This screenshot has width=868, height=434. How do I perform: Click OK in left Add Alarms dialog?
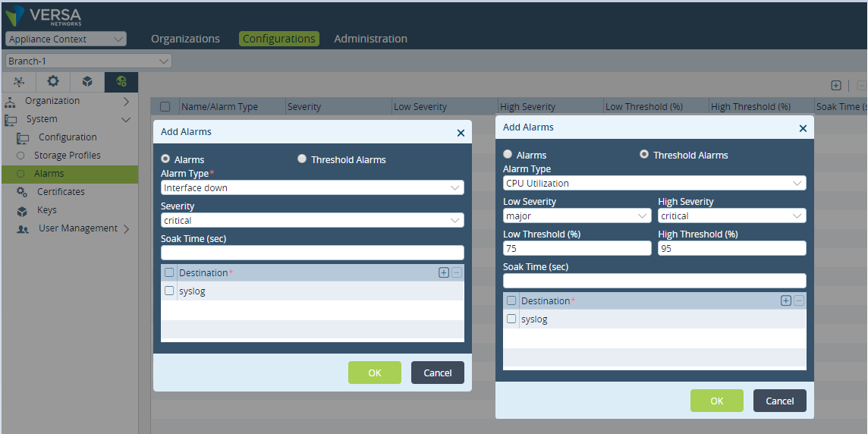pos(375,373)
